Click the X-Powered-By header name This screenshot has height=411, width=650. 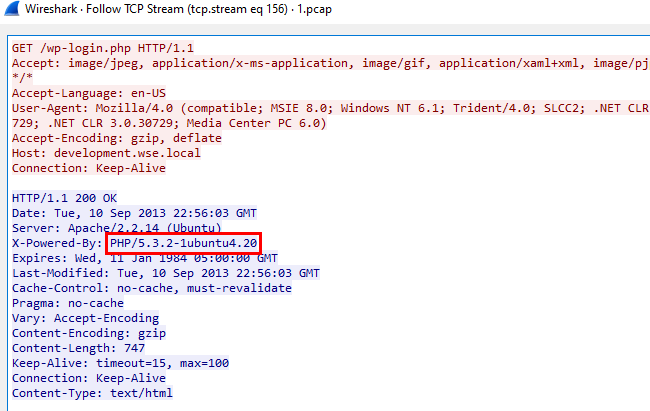pos(57,243)
